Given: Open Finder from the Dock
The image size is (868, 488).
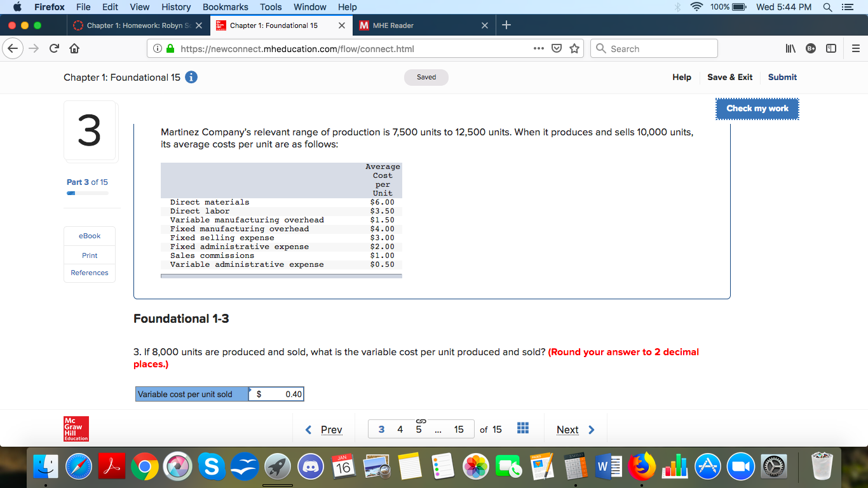Looking at the screenshot, I should point(46,467).
